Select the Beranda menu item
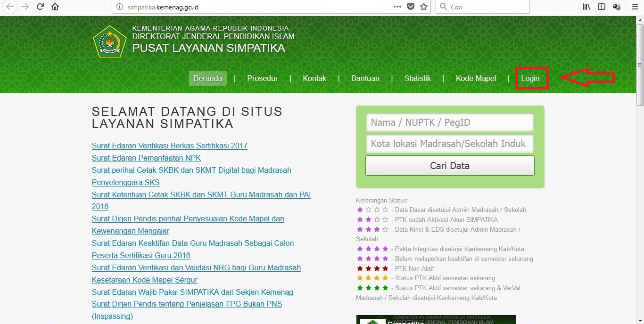Viewport: 644px width, 324px height. point(207,78)
